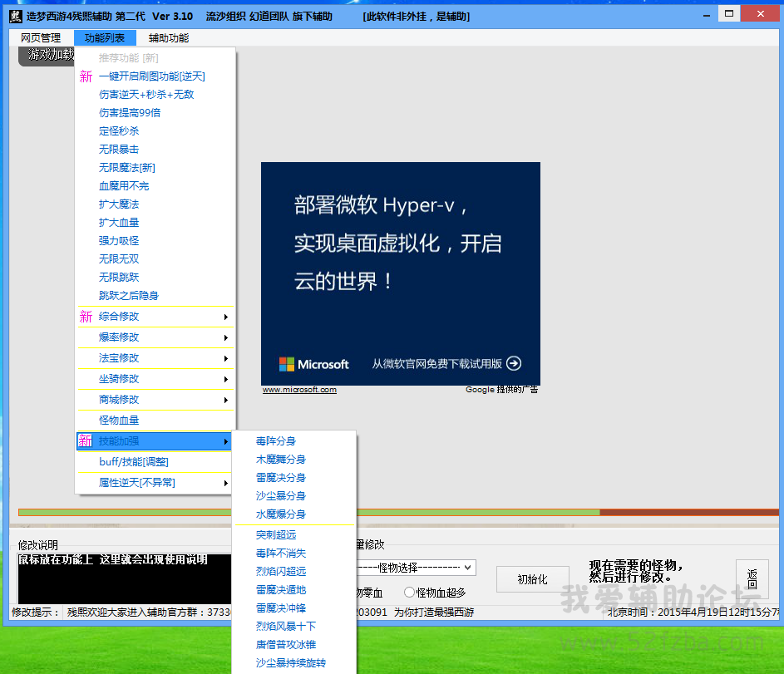
Task: Choose 雷魔决遁地 skill option
Action: pyautogui.click(x=294, y=590)
